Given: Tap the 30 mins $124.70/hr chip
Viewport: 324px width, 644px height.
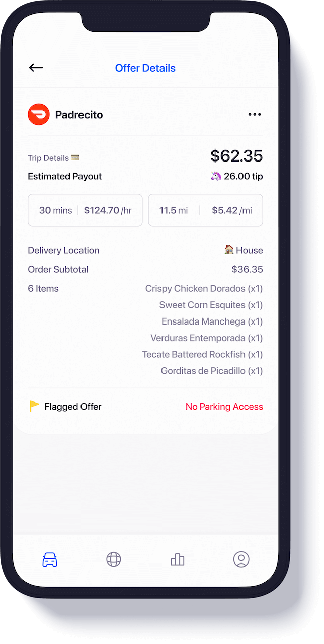Looking at the screenshot, I should coord(85,210).
